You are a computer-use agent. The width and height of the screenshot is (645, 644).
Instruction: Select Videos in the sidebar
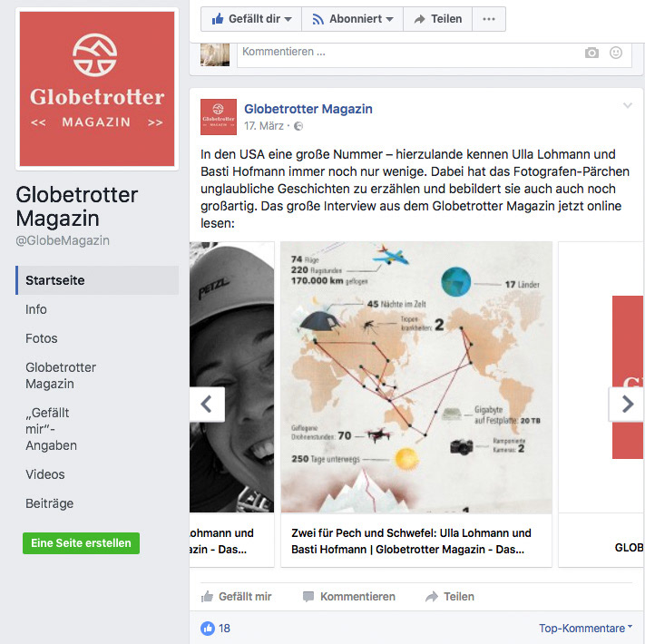point(44,474)
